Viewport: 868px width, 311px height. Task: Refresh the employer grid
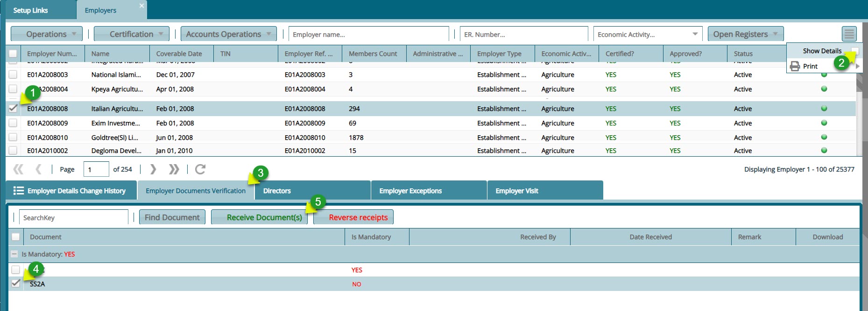point(200,169)
